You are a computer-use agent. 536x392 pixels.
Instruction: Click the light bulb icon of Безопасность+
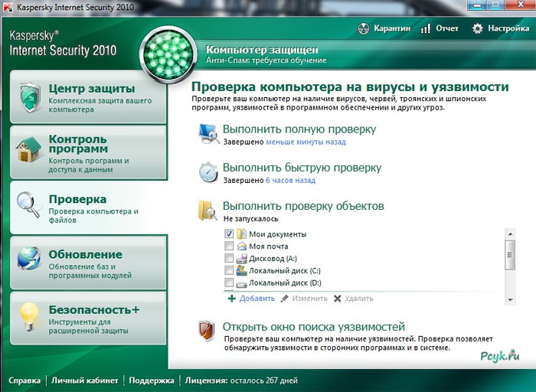(x=29, y=316)
